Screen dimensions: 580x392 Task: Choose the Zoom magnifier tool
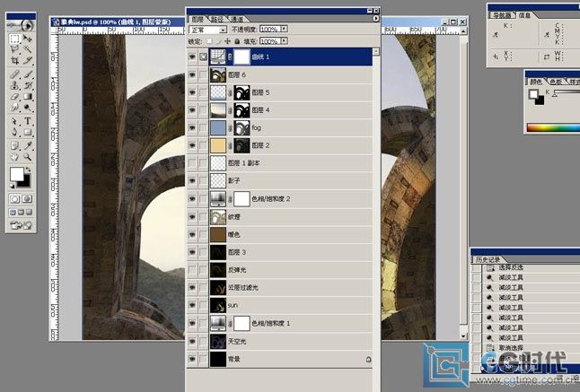click(28, 157)
